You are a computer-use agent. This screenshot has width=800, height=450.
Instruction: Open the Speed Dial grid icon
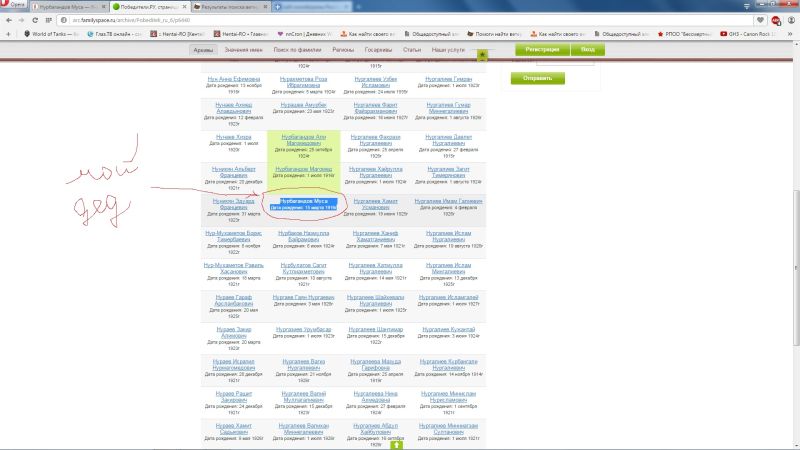point(48,20)
